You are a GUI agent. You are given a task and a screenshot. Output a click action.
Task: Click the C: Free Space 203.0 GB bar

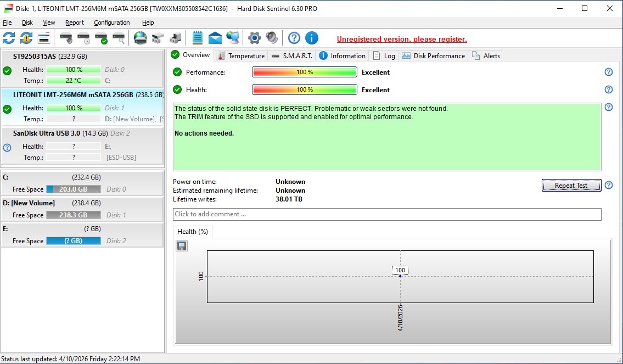click(x=74, y=189)
